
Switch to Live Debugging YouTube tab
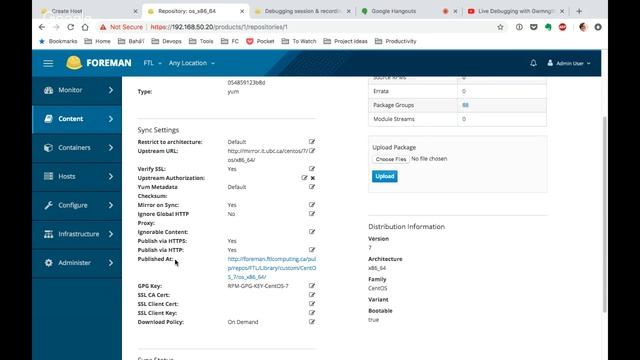516,11
